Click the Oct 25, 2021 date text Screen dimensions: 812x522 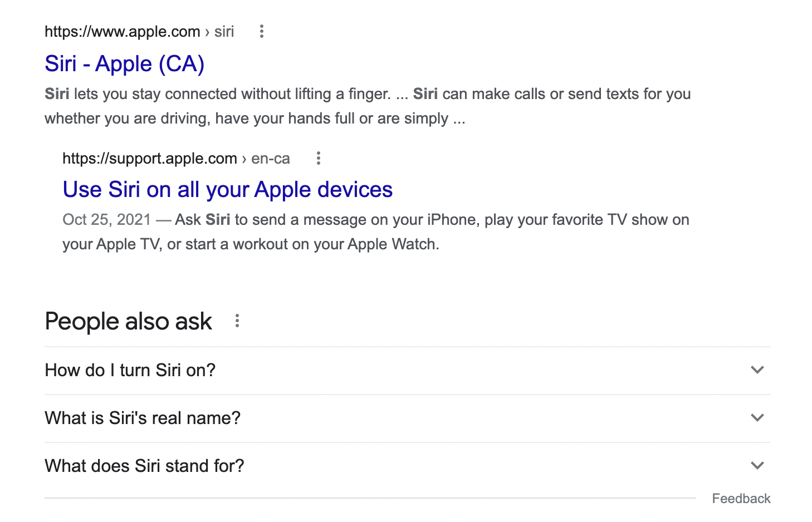point(107,220)
